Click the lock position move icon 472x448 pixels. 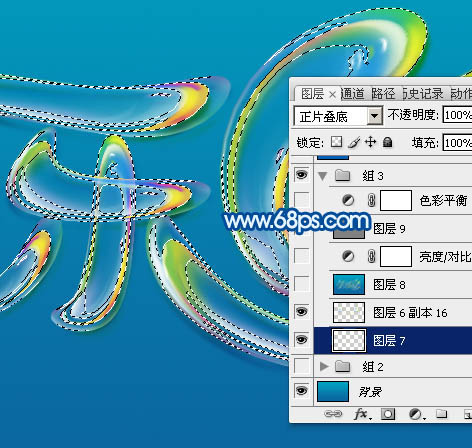pos(371,142)
